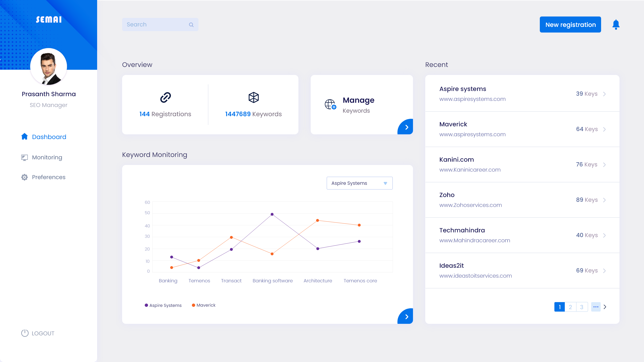Open Keyword Monitoring chart arrow button

point(406,317)
